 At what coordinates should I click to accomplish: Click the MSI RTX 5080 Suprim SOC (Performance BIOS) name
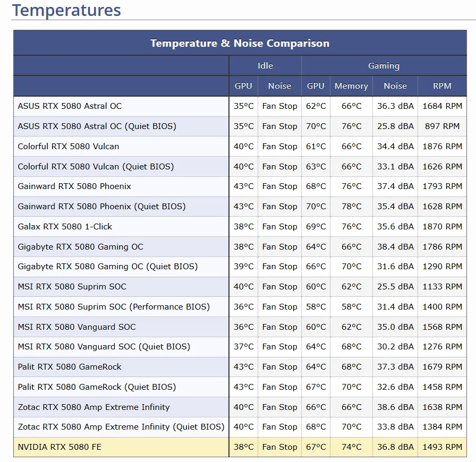114,307
